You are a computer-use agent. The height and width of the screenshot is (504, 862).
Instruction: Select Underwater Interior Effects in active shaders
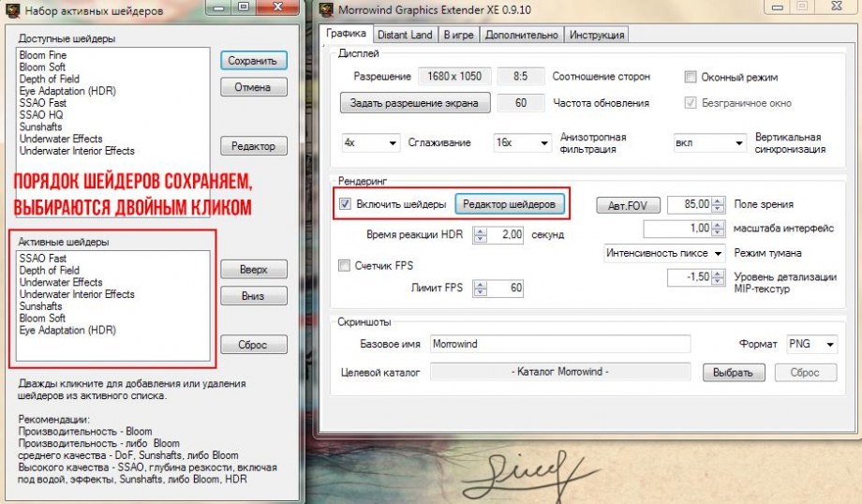coord(77,294)
